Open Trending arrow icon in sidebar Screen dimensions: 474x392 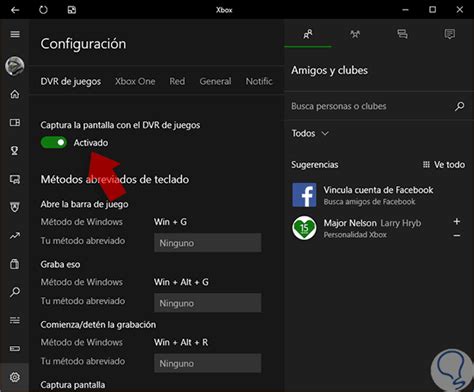coord(15,236)
